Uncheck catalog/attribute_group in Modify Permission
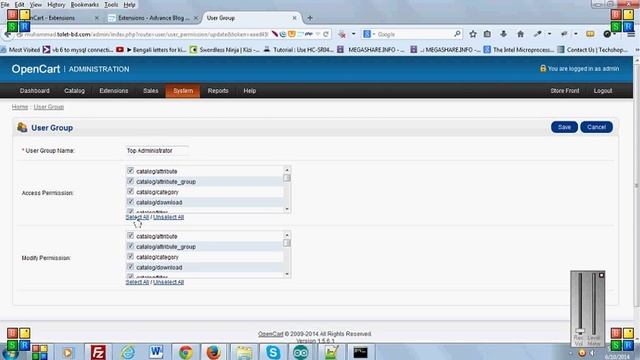The height and width of the screenshot is (360, 640). [131, 246]
